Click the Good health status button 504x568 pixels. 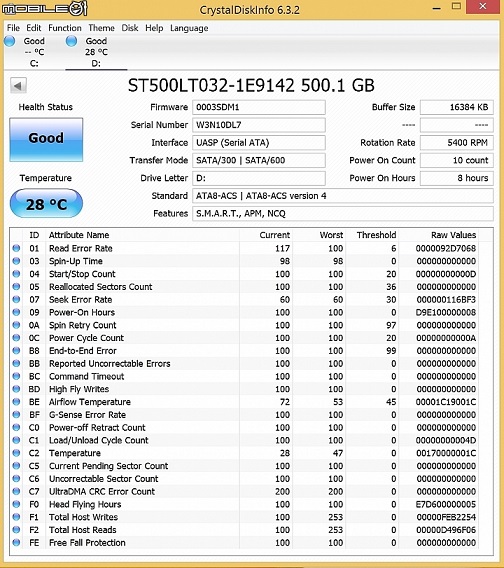tap(46, 139)
